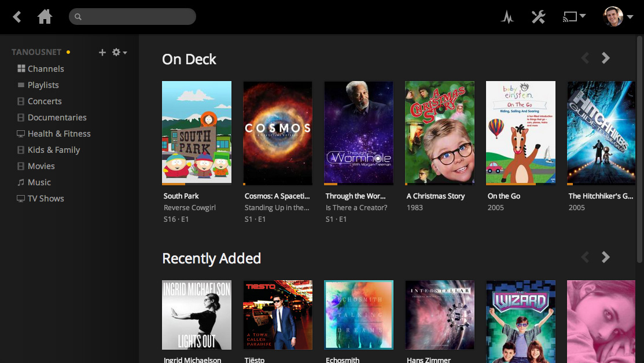644x363 pixels.
Task: Open The Wizard movie poster
Action: pyautogui.click(x=520, y=321)
